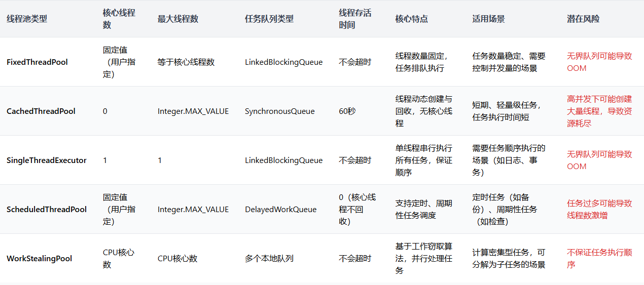Viewport: 644px width, 285px height.
Task: Select the DelayedWorkQueue cell
Action: point(280,209)
